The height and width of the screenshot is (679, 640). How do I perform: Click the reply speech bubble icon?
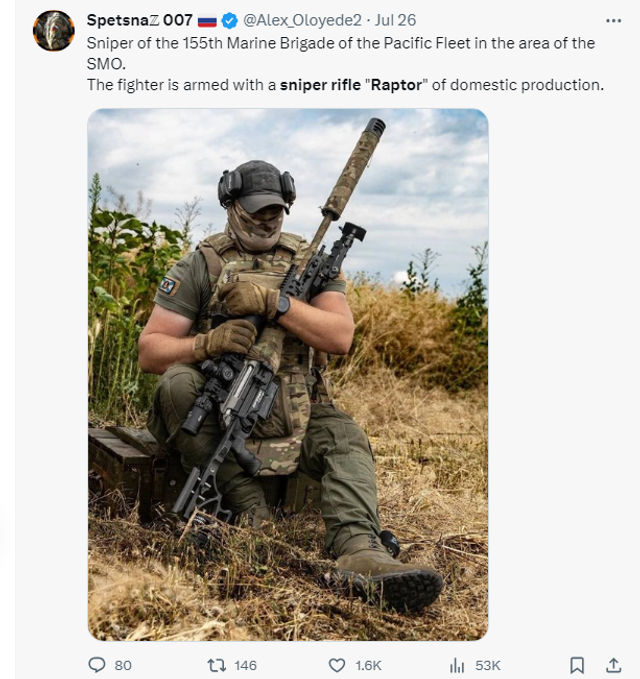point(97,665)
